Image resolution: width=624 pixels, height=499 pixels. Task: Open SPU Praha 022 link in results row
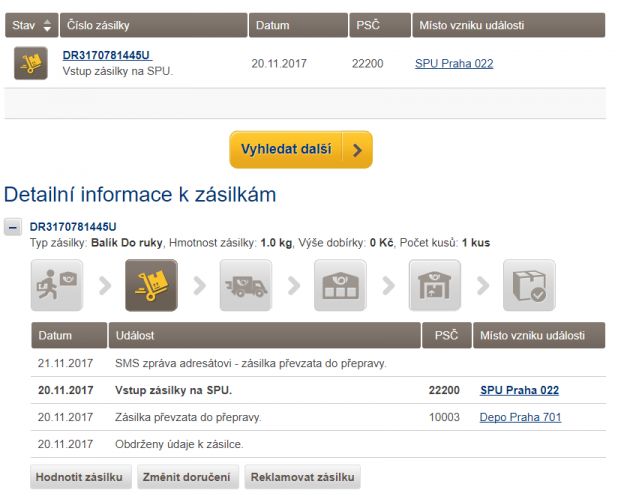[454, 63]
